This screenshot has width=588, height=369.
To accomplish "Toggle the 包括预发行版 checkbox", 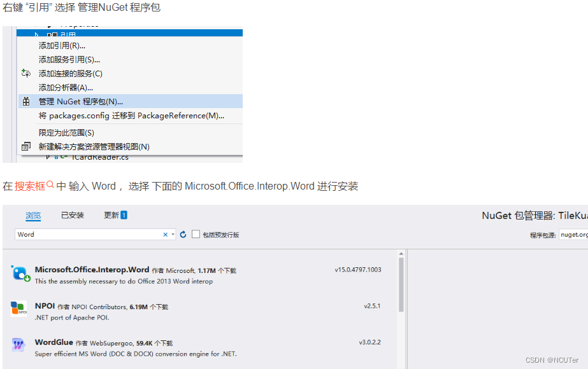I will point(196,234).
